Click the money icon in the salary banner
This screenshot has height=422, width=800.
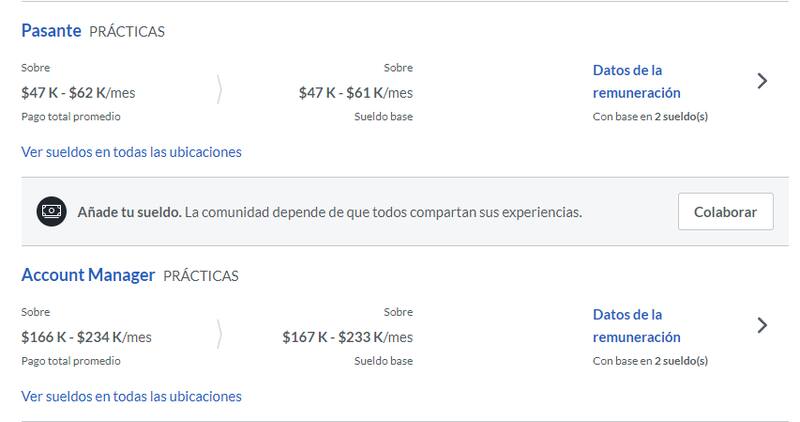coord(52,212)
